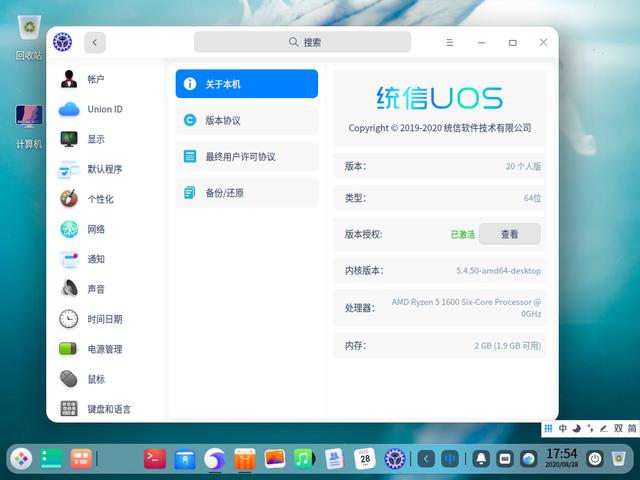Image resolution: width=640 pixels, height=480 pixels.
Task: Open the launcher in the dock
Action: pos(21,459)
